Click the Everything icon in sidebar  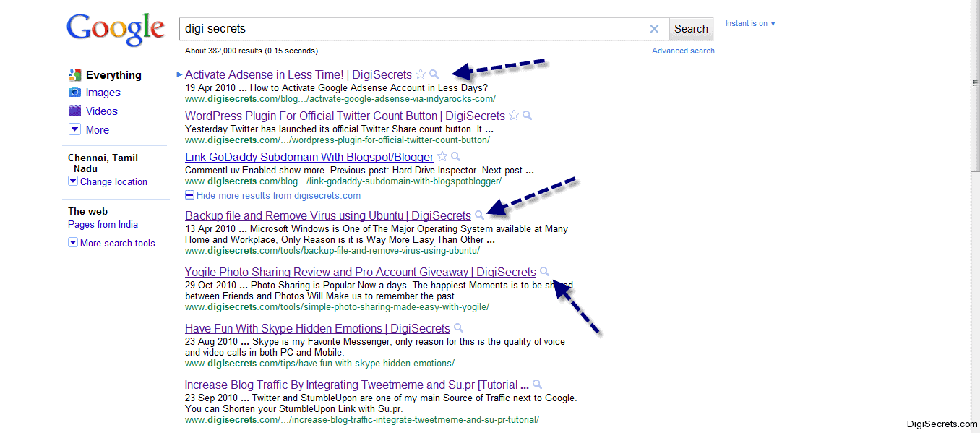(74, 74)
